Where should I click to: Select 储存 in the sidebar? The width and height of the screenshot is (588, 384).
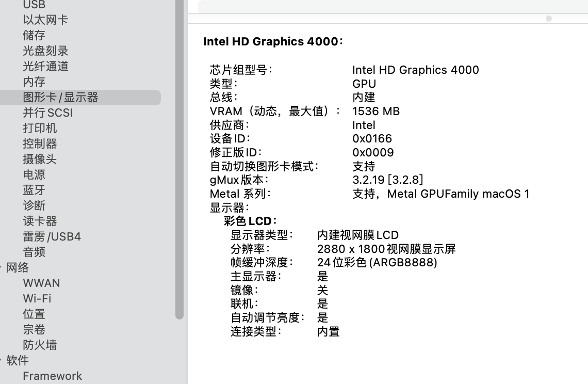point(34,35)
